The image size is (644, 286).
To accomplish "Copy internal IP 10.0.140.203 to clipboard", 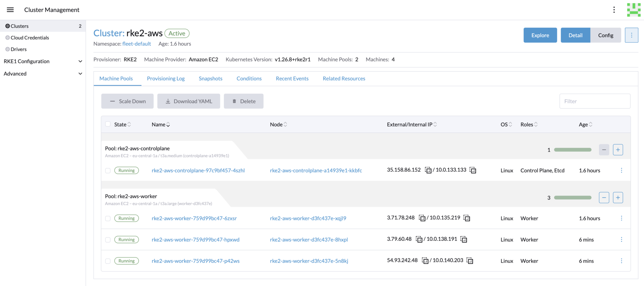I will (x=470, y=261).
